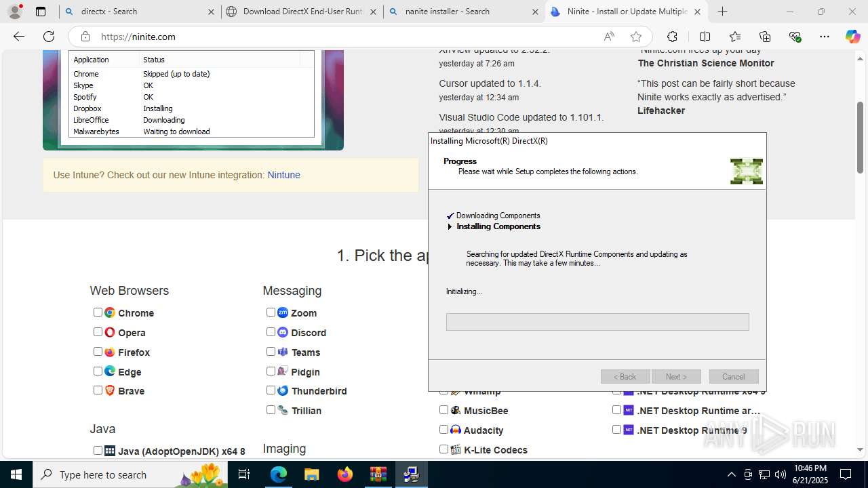This screenshot has width=868, height=488.
Task: Check the Brave checkbox
Action: pos(98,390)
